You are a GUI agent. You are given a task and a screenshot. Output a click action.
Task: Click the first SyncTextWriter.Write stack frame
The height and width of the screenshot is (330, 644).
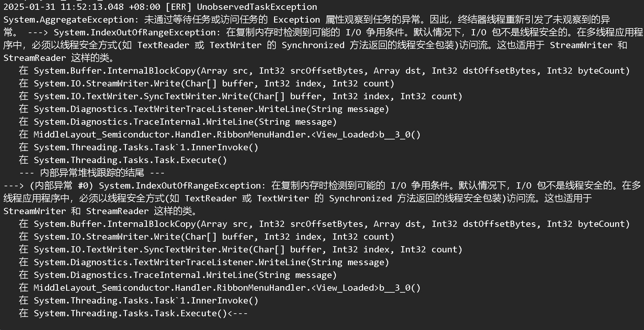(240, 96)
